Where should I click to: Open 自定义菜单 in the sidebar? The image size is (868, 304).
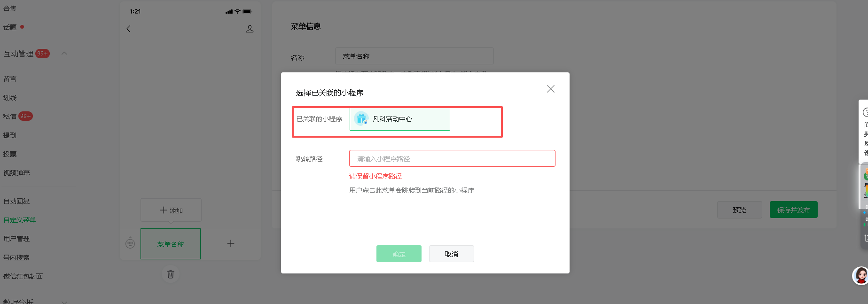pyautogui.click(x=20, y=220)
